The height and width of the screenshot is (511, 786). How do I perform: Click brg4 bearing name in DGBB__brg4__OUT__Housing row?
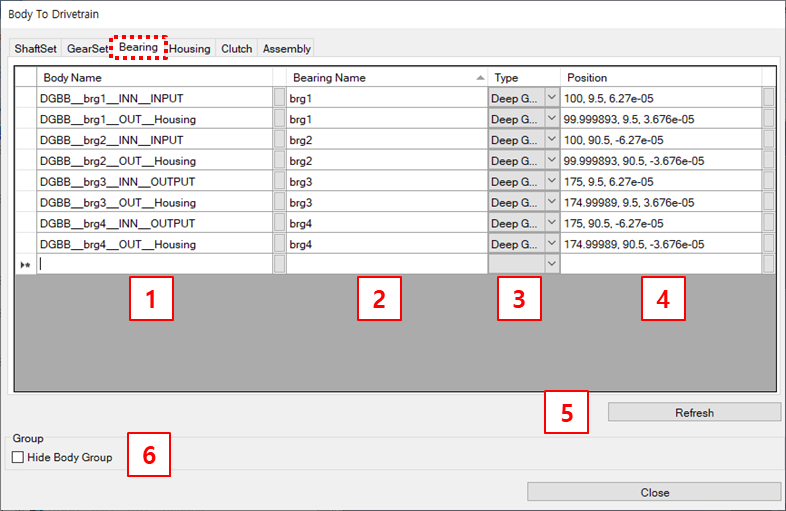(x=387, y=244)
